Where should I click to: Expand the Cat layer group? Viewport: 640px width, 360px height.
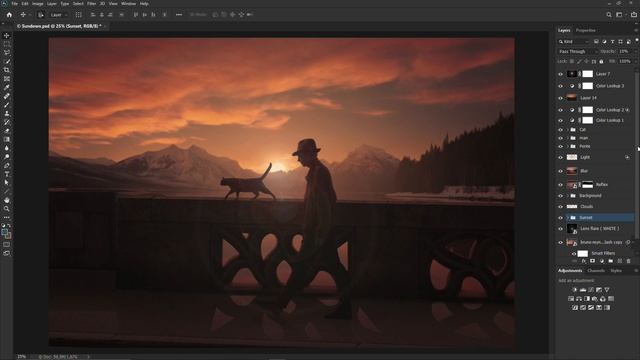(567, 129)
